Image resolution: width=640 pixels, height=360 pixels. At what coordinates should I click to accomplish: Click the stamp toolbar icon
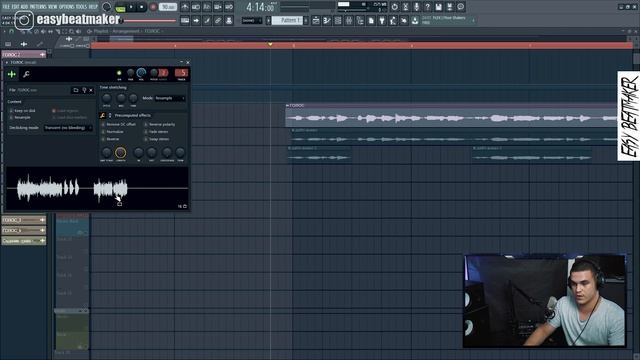pos(229,20)
